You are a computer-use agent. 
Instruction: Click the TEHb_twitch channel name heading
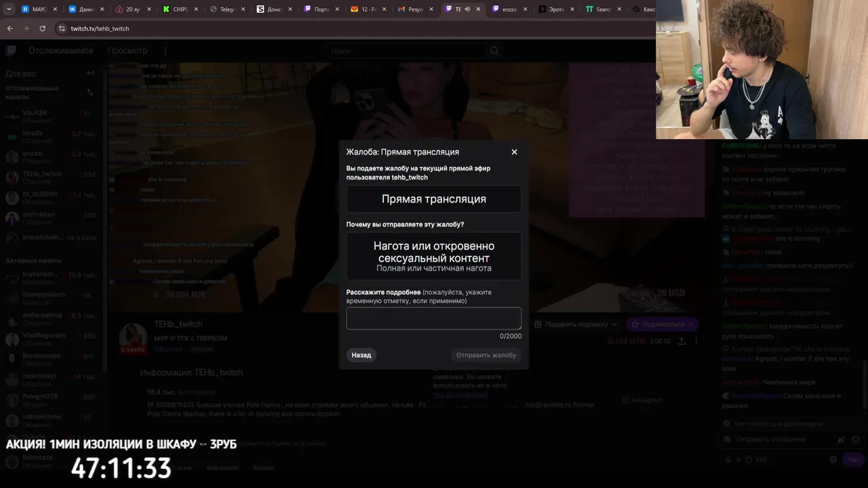coord(178,324)
